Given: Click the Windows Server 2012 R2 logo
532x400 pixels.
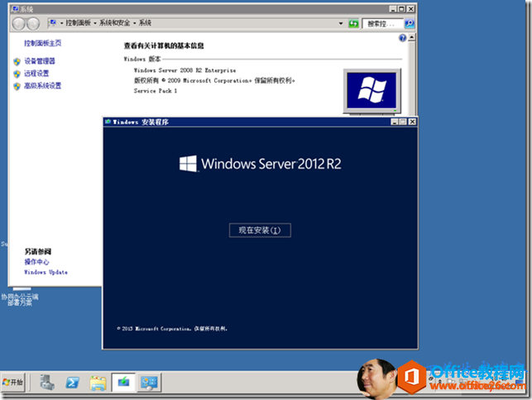Looking at the screenshot, I should (x=261, y=164).
